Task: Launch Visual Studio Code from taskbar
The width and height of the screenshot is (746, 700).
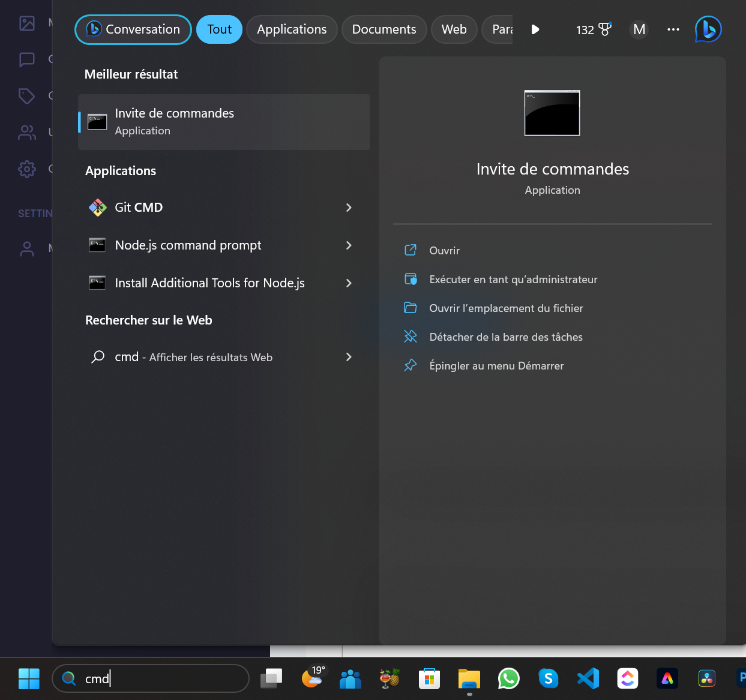Action: pyautogui.click(x=588, y=678)
